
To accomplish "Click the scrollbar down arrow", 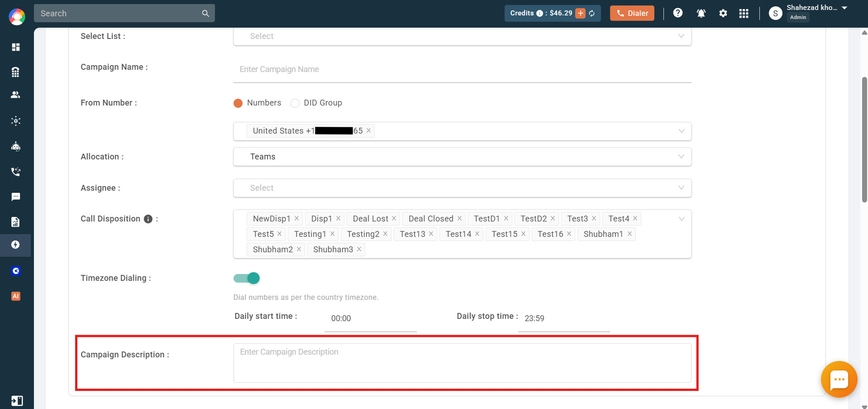I will point(864,406).
